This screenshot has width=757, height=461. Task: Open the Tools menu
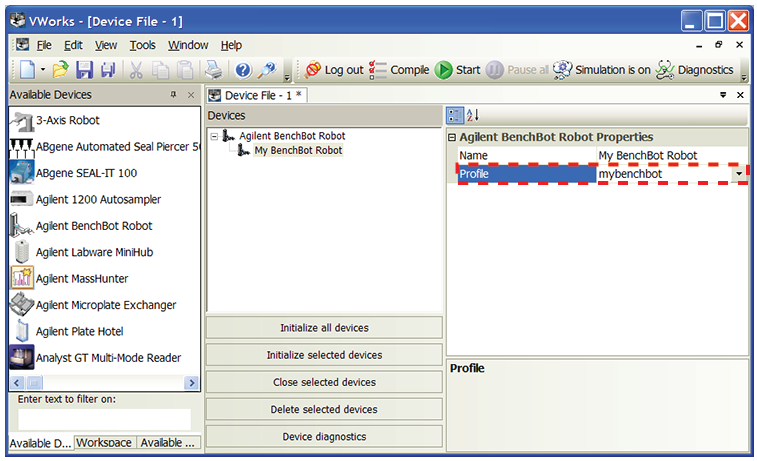[143, 45]
